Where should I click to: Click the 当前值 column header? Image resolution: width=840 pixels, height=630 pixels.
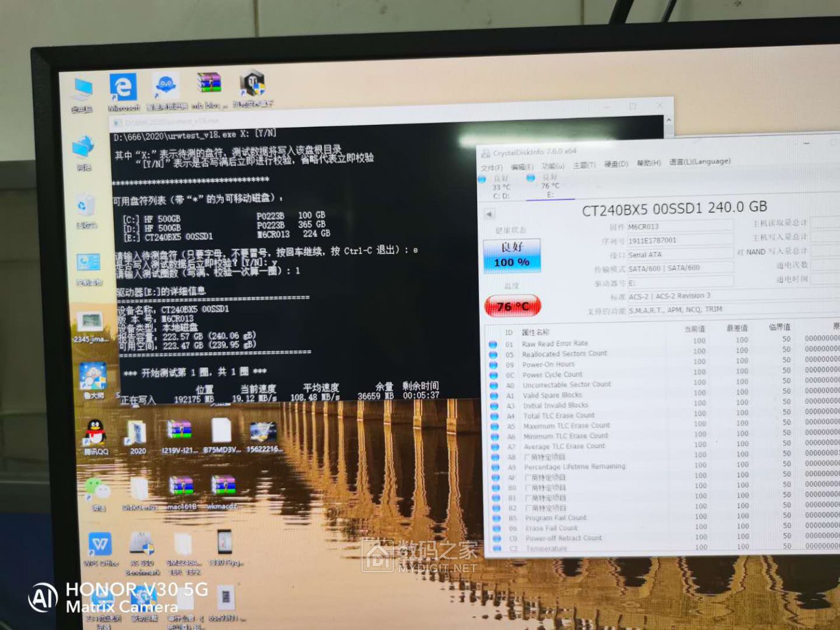[x=695, y=329]
